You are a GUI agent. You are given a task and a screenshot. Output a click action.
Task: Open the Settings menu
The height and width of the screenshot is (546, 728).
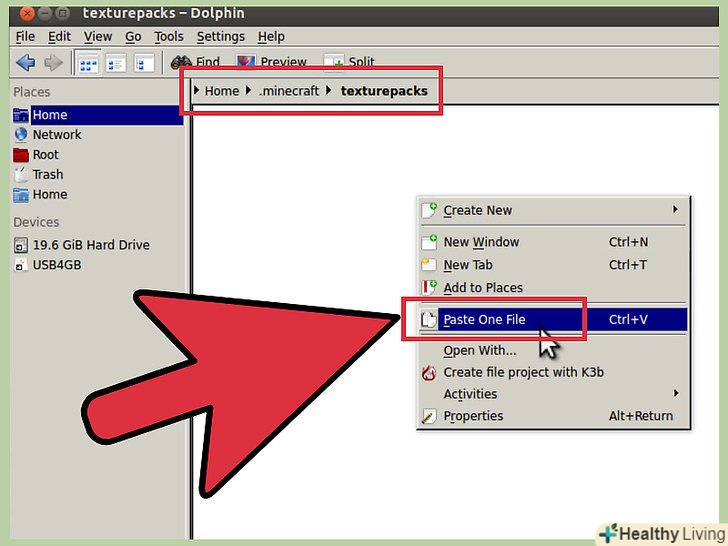(x=221, y=36)
